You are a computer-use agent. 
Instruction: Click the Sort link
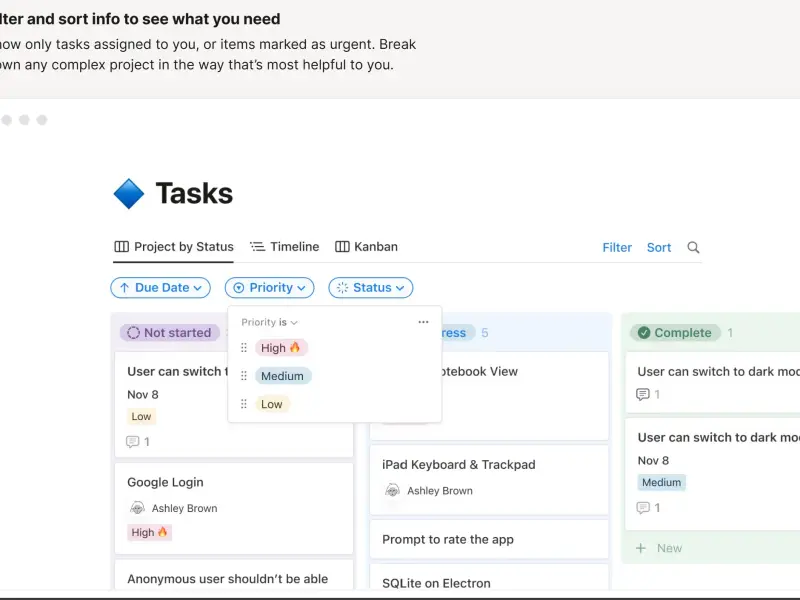click(659, 247)
